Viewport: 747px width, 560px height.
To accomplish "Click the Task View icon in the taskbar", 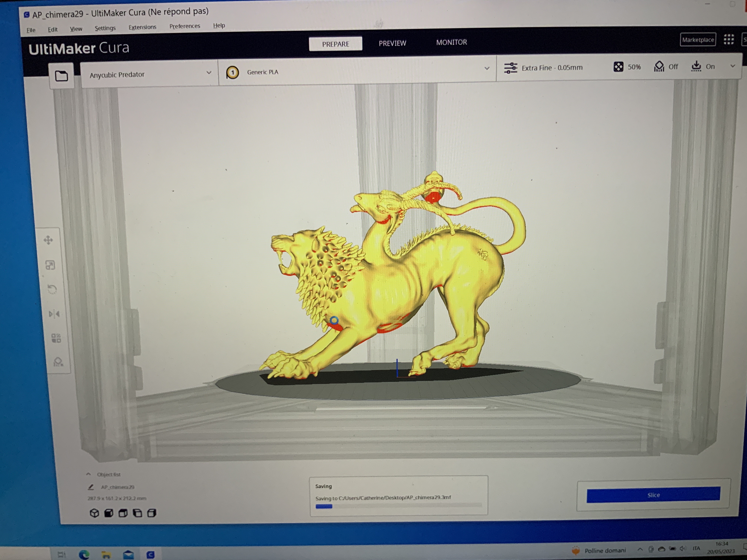I will [x=62, y=554].
